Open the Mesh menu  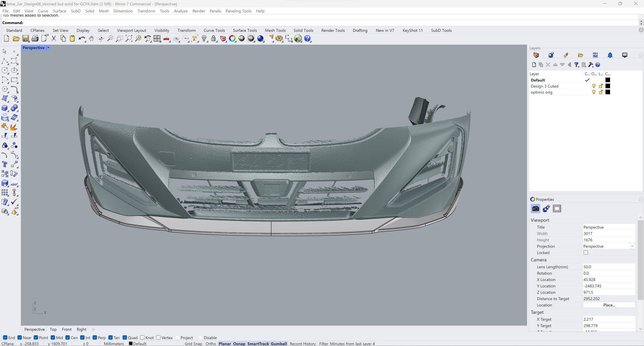[104, 11]
